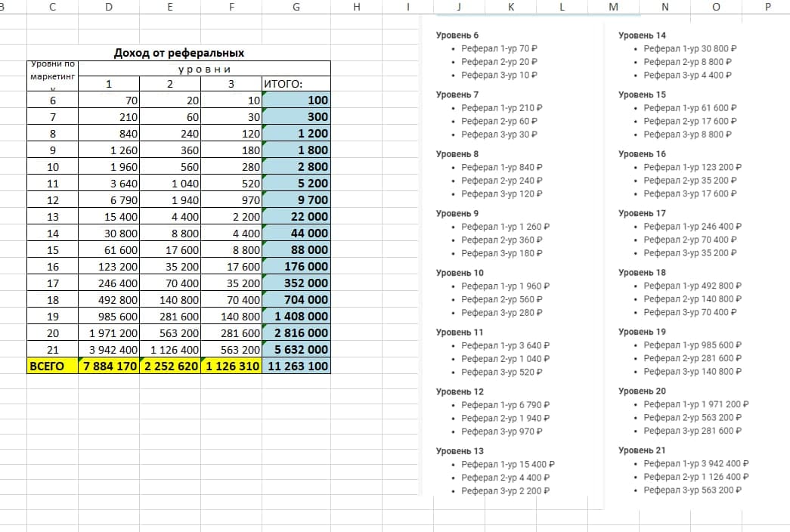Select the ИТОГО cell showing 352 000

tap(296, 283)
